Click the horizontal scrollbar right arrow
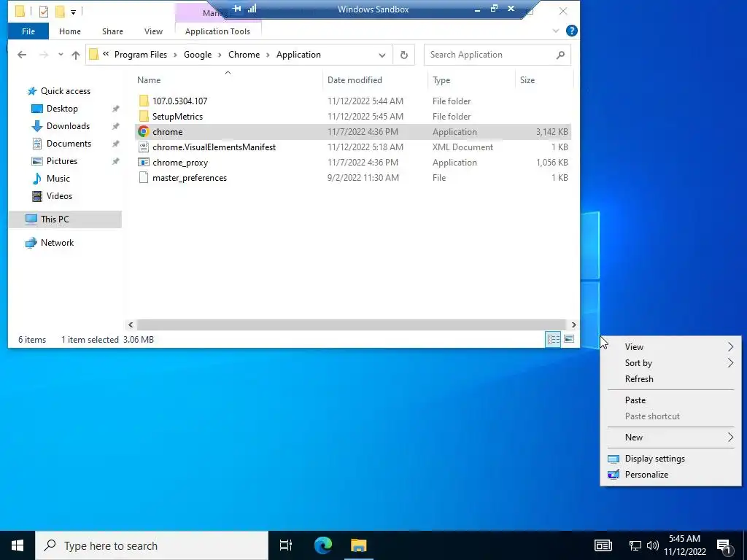747x560 pixels. [x=573, y=324]
